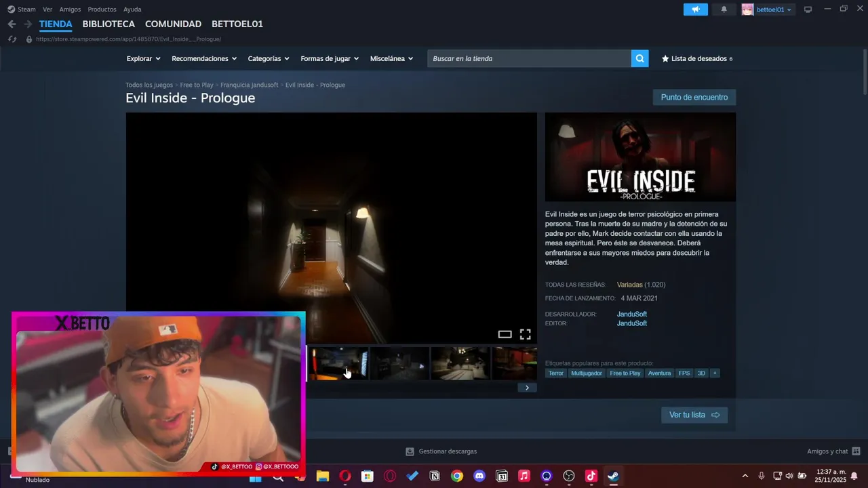
Task: Click the taskbar clock and date
Action: [830, 476]
